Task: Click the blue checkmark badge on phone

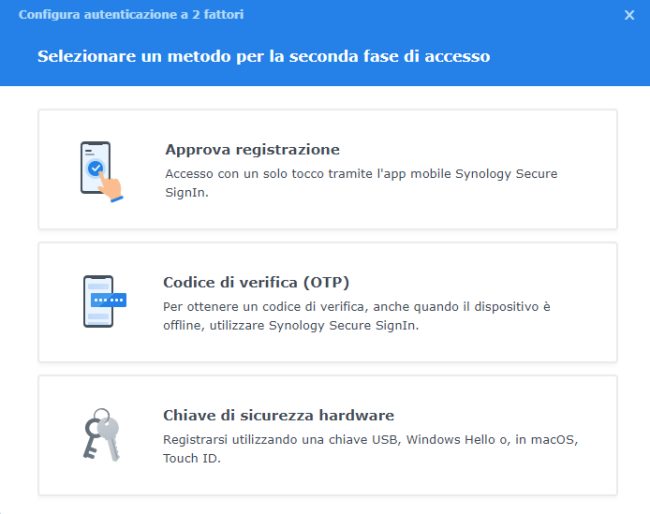Action: coord(95,168)
